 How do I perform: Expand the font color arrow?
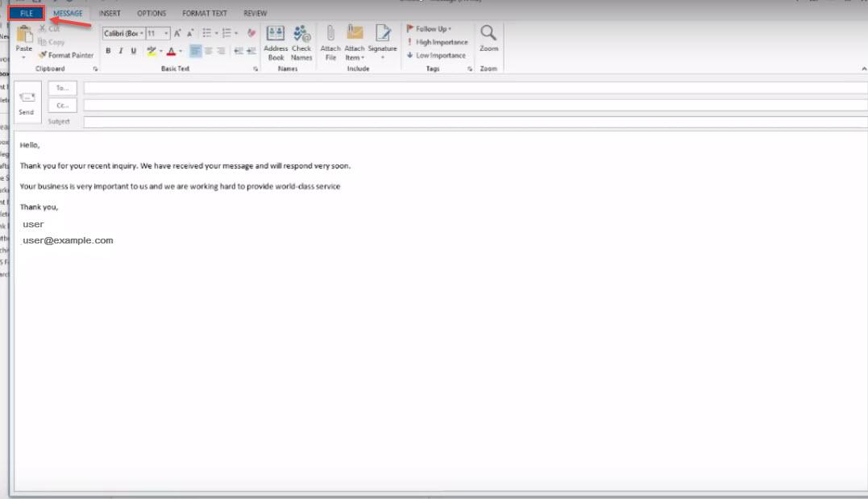[181, 51]
